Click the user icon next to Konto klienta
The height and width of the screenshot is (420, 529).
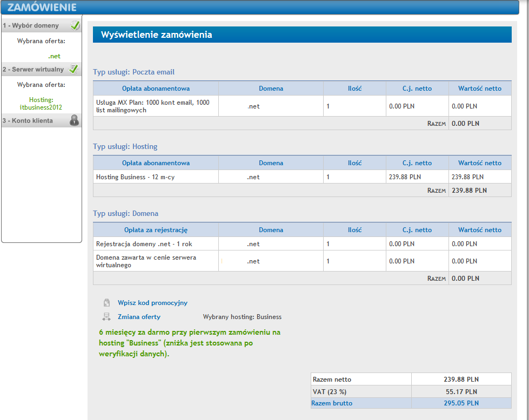(74, 120)
